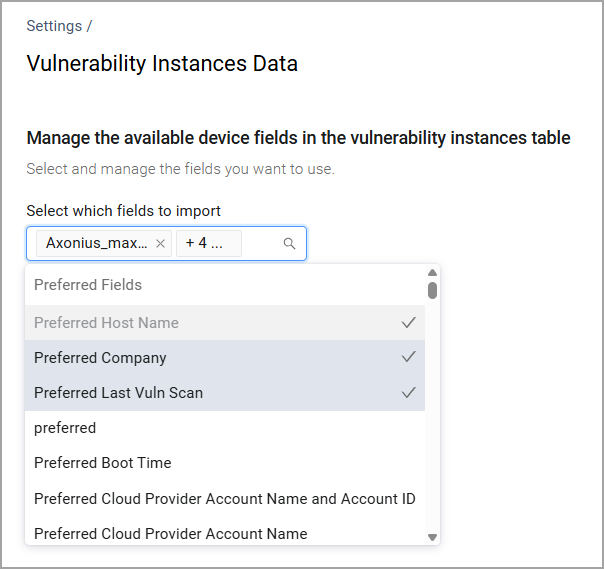Click the Preferred Fields group header
604x569 pixels.
point(88,285)
